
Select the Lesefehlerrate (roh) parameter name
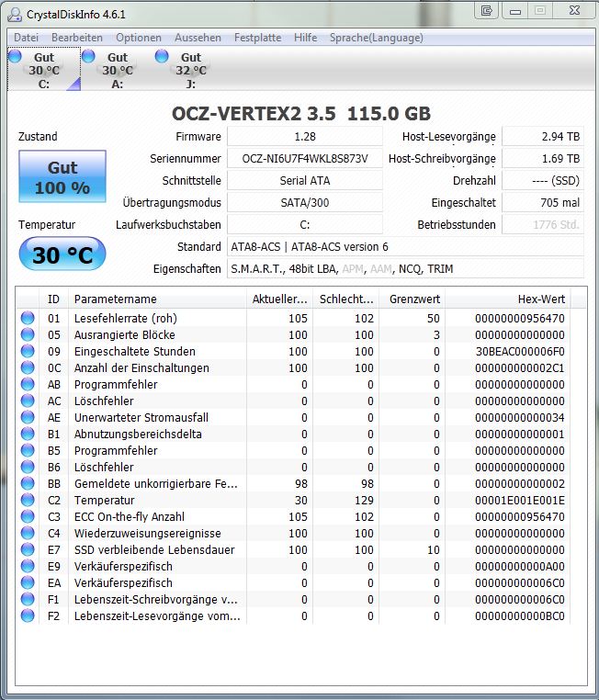pyautogui.click(x=126, y=318)
